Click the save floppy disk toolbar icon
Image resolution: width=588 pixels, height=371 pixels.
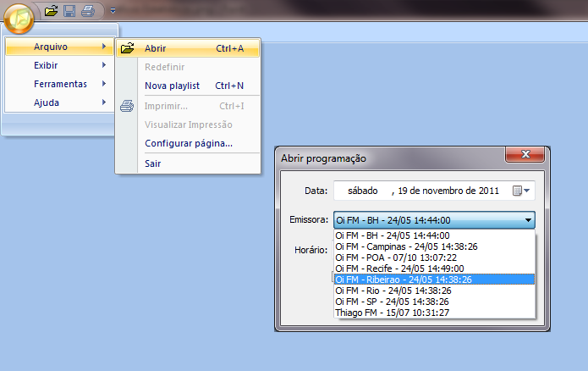(x=69, y=11)
